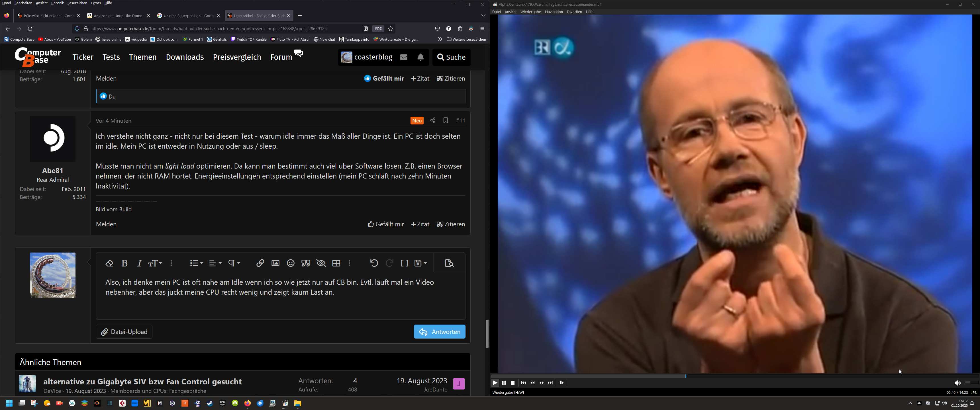Switch to the Unigine Superposition tab
This screenshot has width=980, height=410.
[186, 16]
